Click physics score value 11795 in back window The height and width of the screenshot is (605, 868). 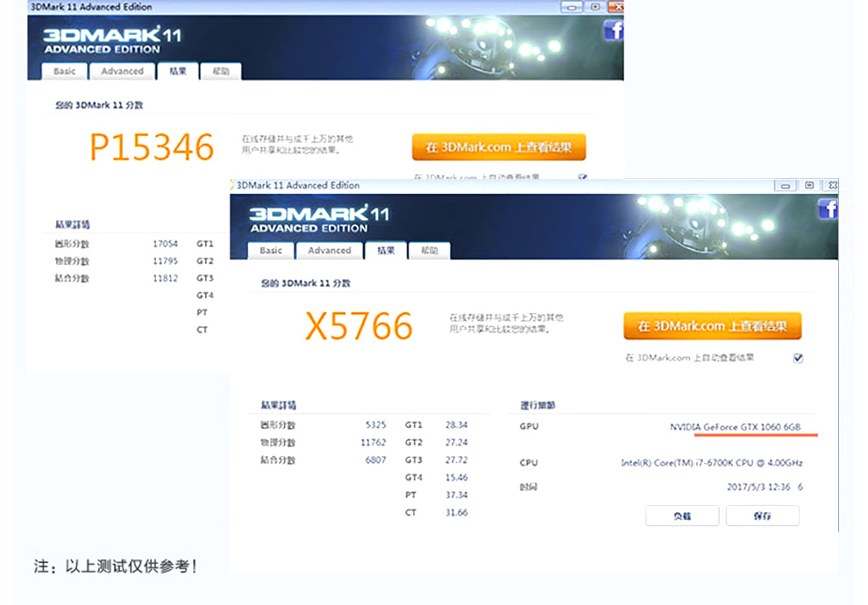(x=166, y=260)
